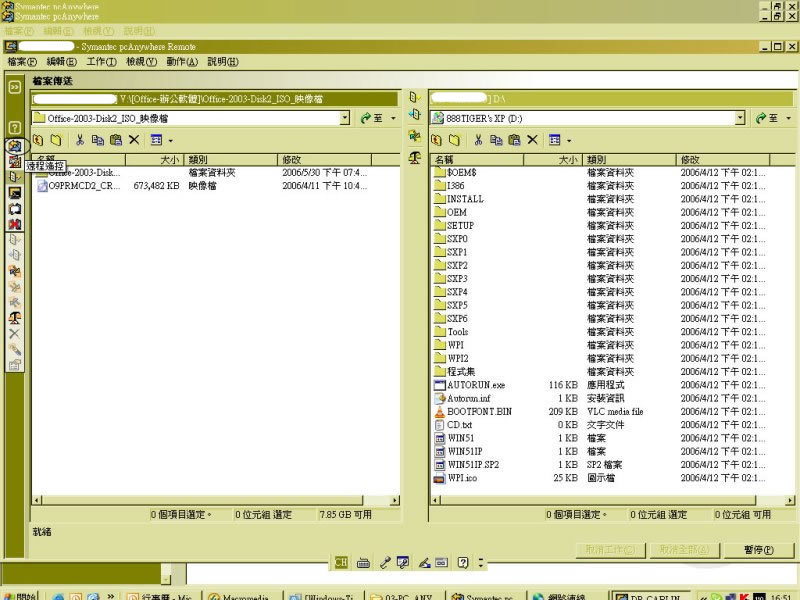Click the remote control (遠程遙控) sidebar icon
This screenshot has width=800, height=600.
pyautogui.click(x=15, y=146)
